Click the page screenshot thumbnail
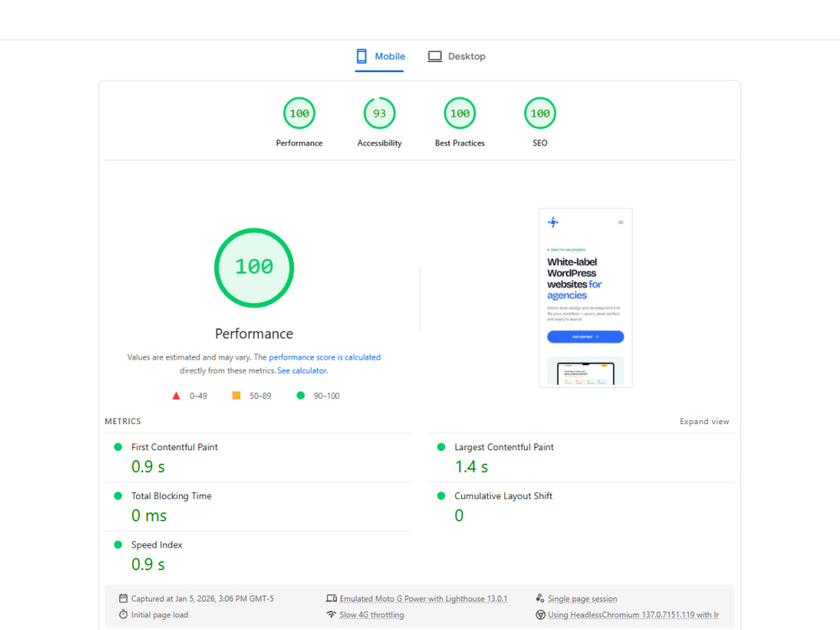This screenshot has height=630, width=840. (x=585, y=298)
